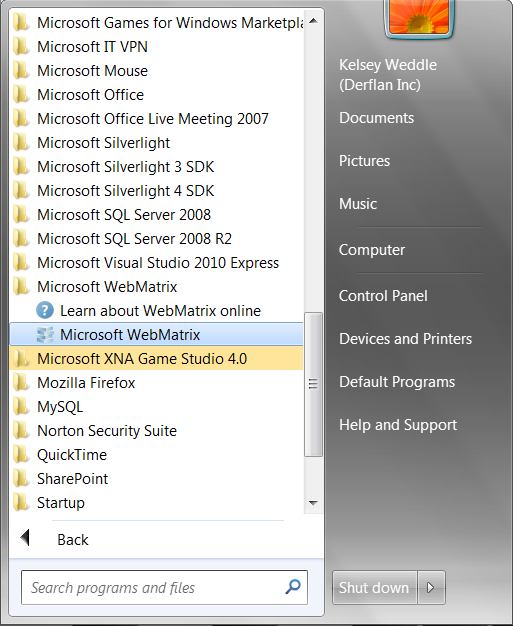Select the QuickTime text
The image size is (513, 626).
tap(72, 455)
